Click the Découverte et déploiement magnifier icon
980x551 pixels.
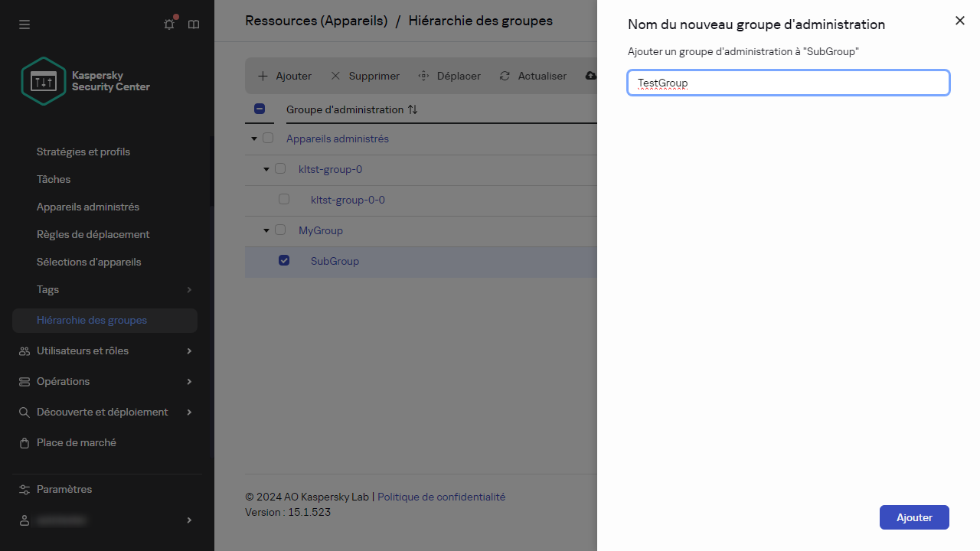[x=24, y=412]
